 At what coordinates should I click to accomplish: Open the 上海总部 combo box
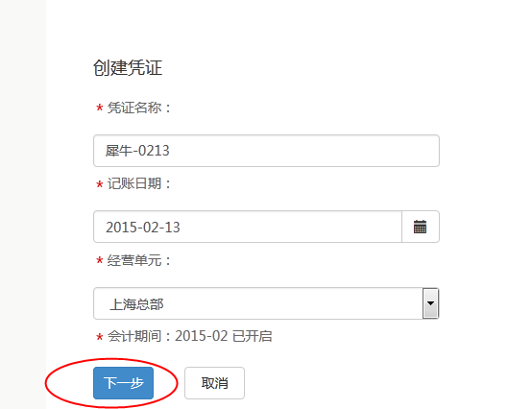266,303
